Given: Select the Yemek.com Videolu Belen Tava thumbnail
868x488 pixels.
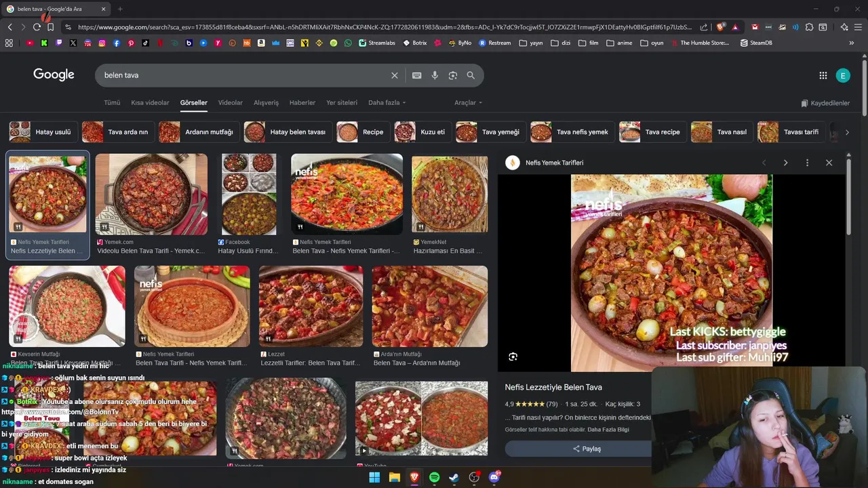Looking at the screenshot, I should tap(151, 195).
